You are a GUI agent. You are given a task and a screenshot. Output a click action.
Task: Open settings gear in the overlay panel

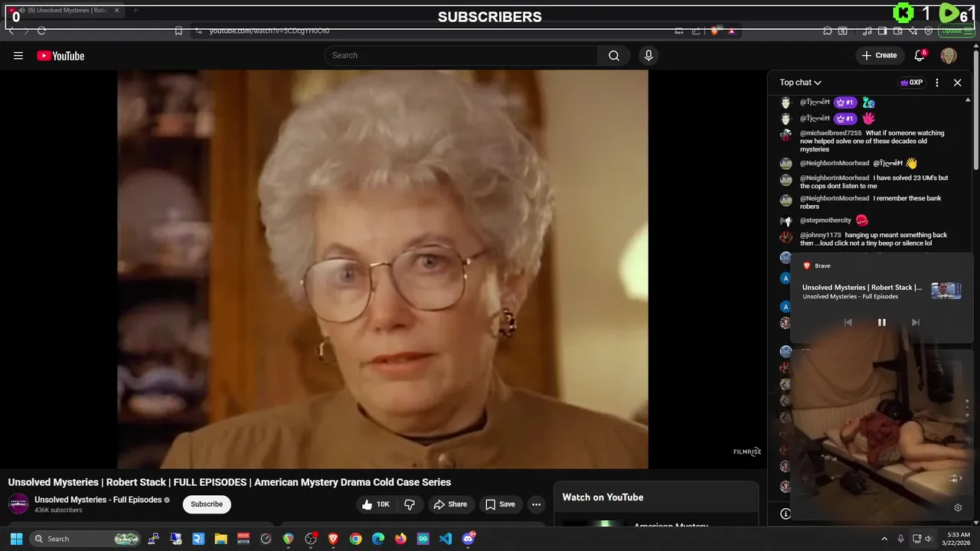tap(958, 507)
